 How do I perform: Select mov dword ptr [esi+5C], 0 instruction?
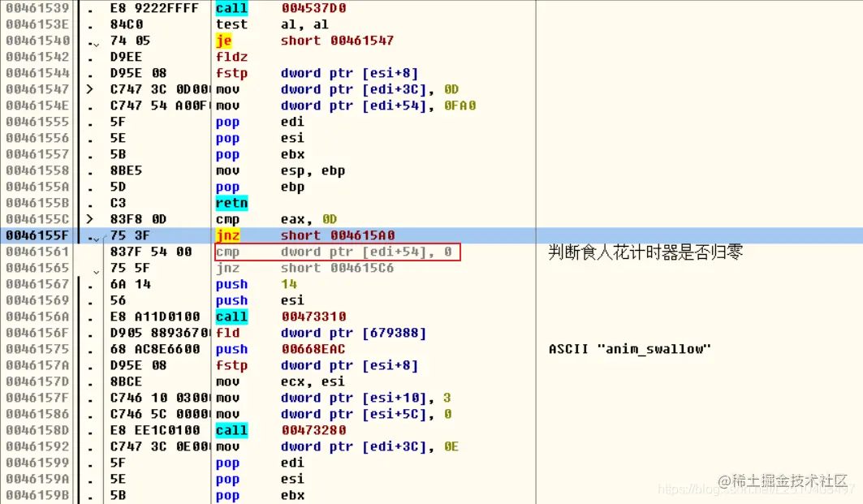click(x=334, y=414)
